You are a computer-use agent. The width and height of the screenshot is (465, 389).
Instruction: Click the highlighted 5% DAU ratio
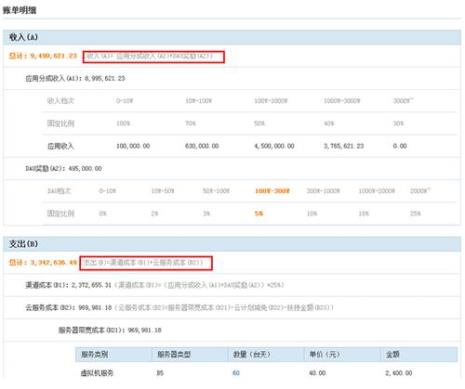(259, 213)
